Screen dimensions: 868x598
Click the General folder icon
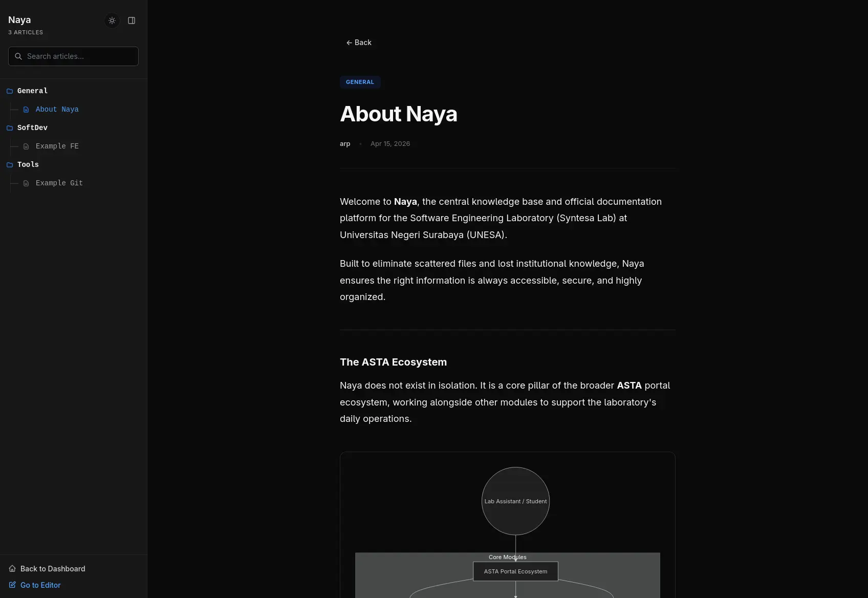[10, 91]
